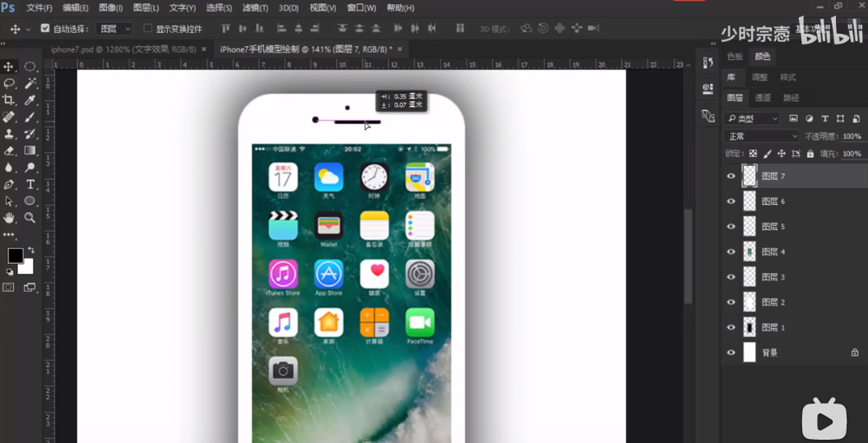Change the screen mode icon
The image size is (868, 443).
[x=30, y=287]
